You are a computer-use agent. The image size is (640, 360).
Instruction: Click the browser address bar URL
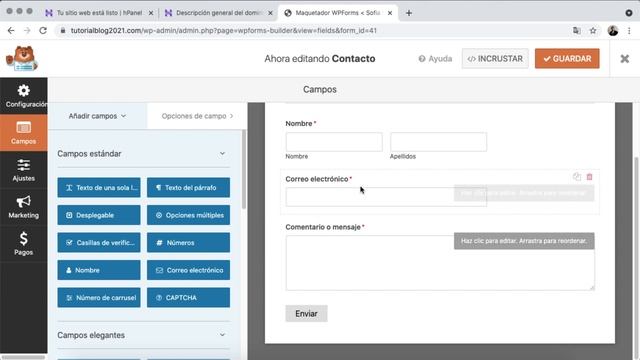[x=224, y=31]
